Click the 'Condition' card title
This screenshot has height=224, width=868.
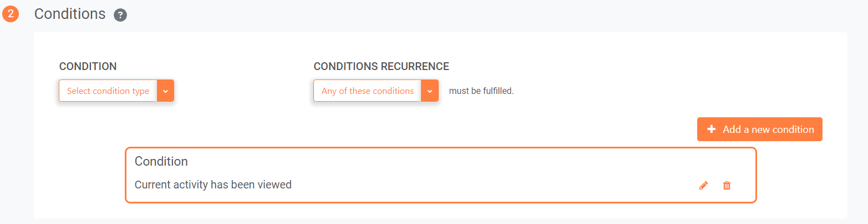coord(161,161)
